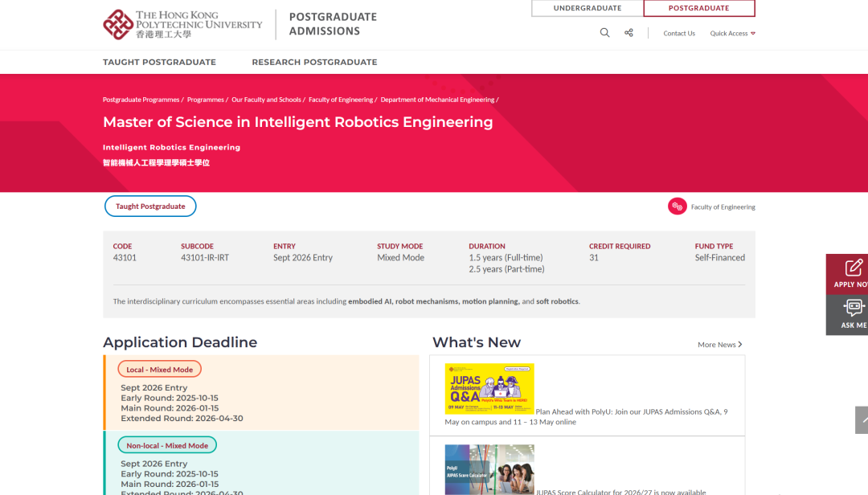Click the share icon in the header
The width and height of the screenshot is (868, 495).
(x=628, y=33)
